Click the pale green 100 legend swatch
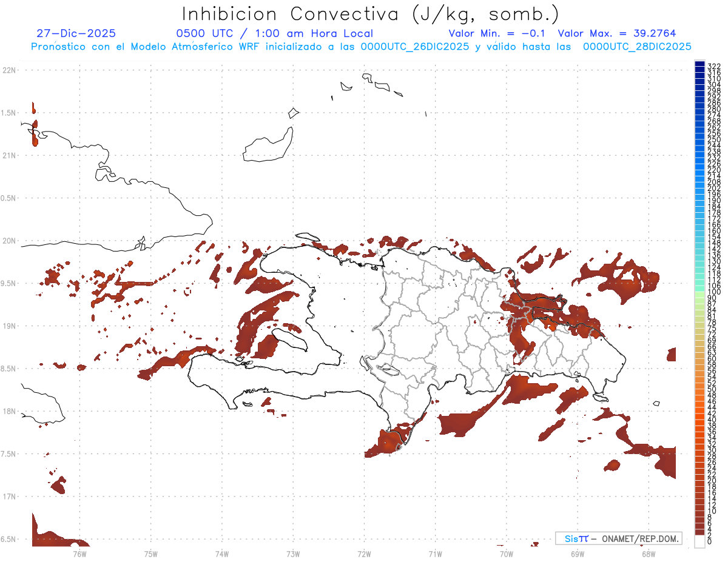The width and height of the screenshot is (728, 562). [x=699, y=293]
